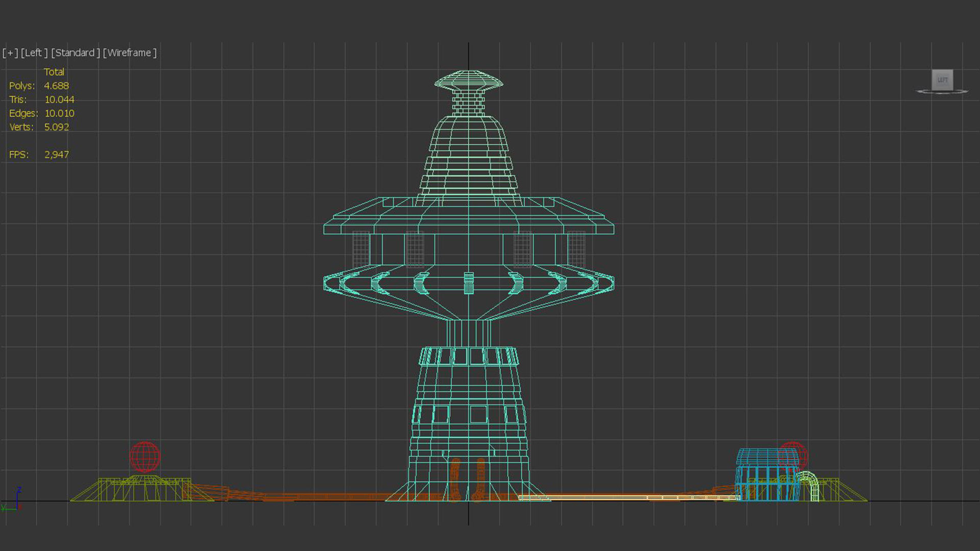Viewport: 980px width, 551px height.
Task: Click the Edges count value 10.010
Action: 59,113
